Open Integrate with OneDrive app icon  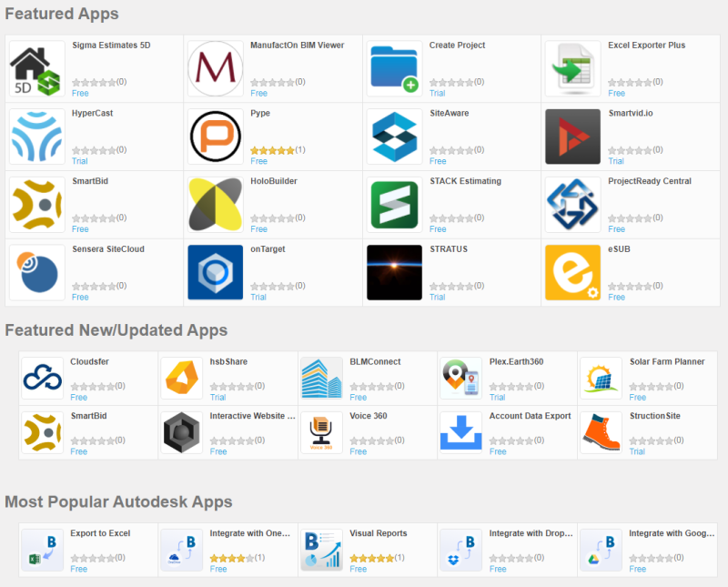(x=182, y=550)
